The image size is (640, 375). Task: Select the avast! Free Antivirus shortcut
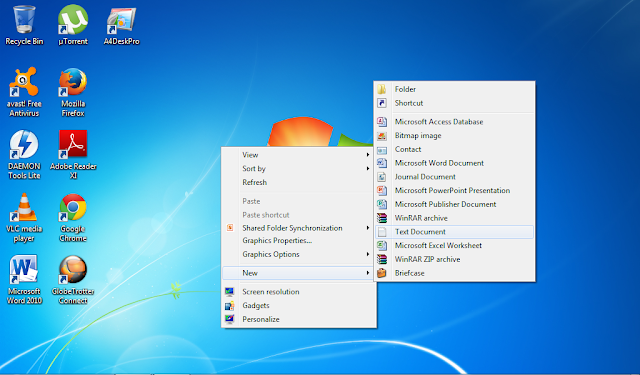[24, 92]
